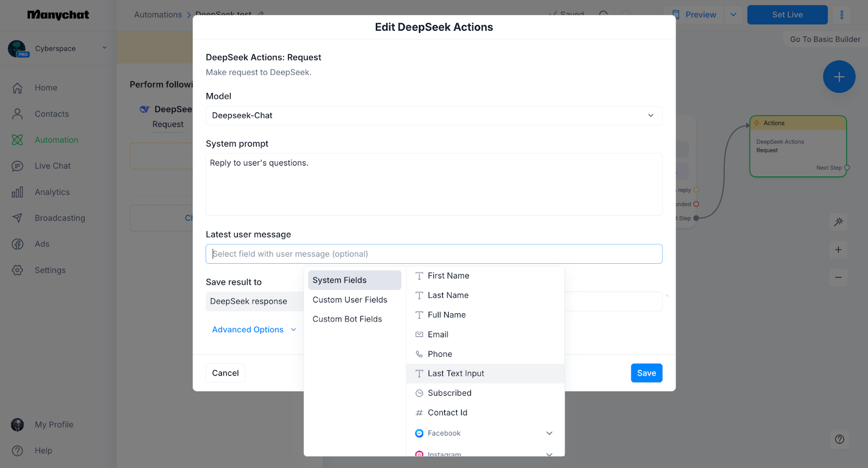Choose Last Text Input field
Screen dimensions: 868x468
pos(486,374)
